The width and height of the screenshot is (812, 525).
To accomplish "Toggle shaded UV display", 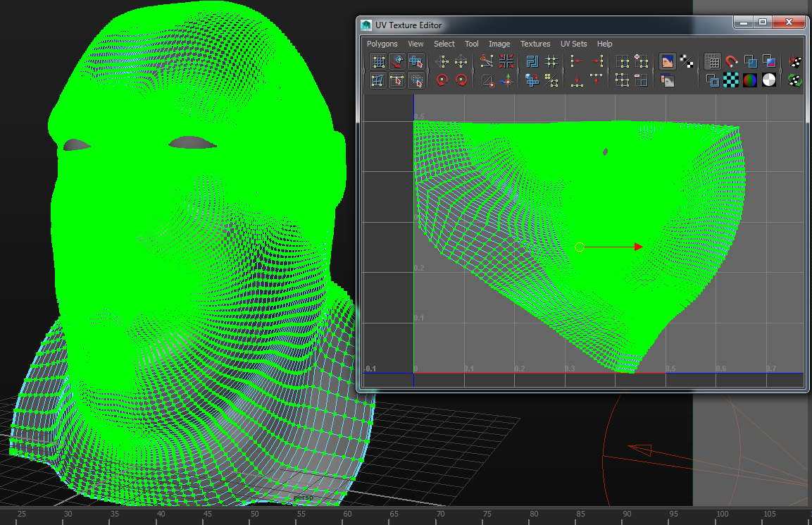I will pos(750,61).
